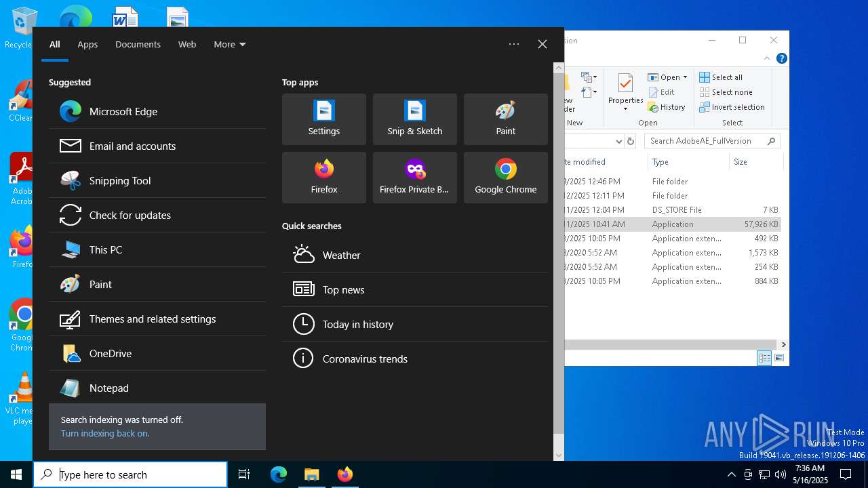Switch to File Explorer on taskbar
Screen dimensions: 868x488
(311, 474)
